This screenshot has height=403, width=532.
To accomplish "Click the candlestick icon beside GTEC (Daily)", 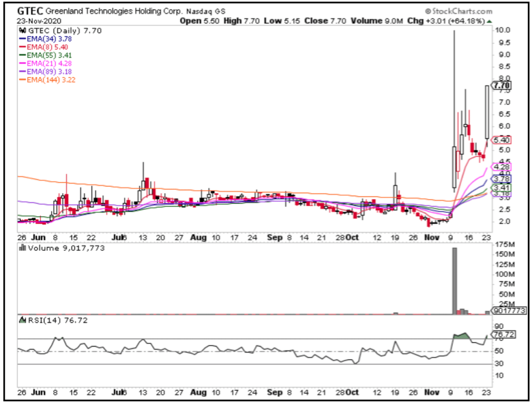I will tap(23, 31).
